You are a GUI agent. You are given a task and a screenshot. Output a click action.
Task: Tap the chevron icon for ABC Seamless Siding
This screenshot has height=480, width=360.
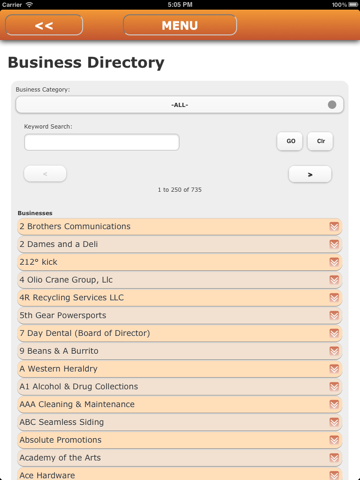(334, 422)
